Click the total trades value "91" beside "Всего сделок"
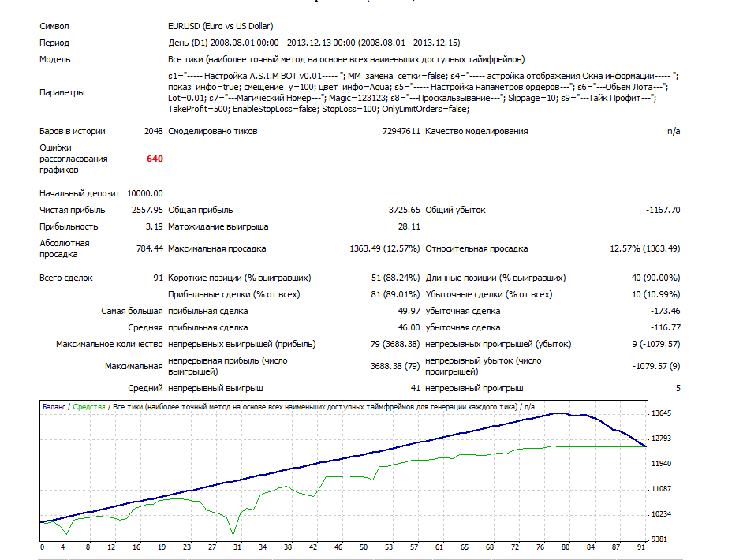 (x=159, y=278)
